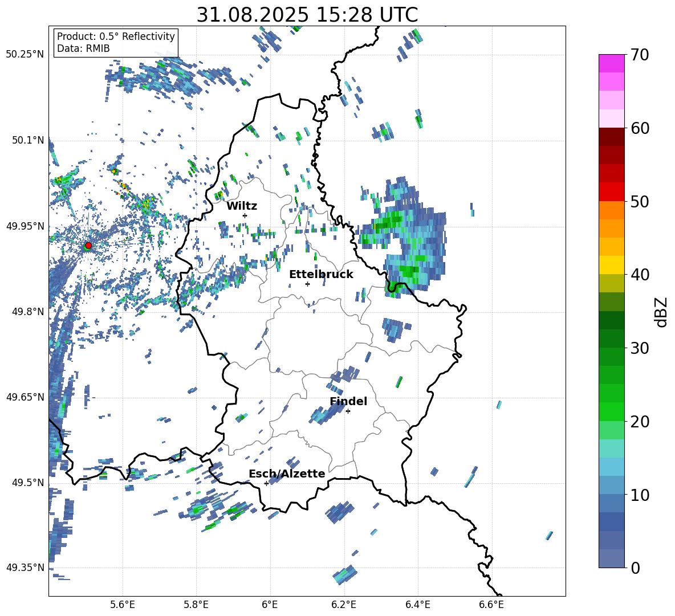Click the 49.65°N latitude label
Screen dimensions: 675x616
click(x=25, y=397)
